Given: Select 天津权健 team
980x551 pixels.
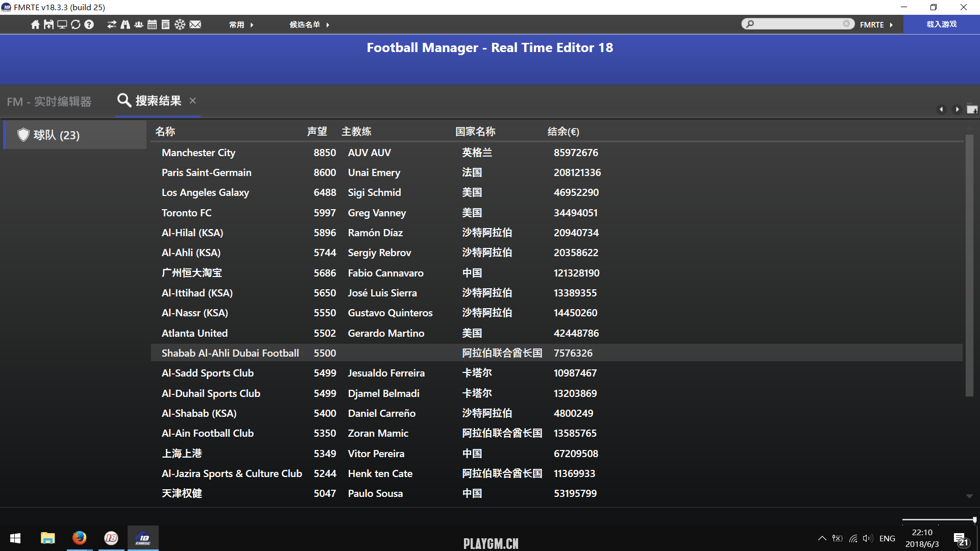Looking at the screenshot, I should [182, 493].
